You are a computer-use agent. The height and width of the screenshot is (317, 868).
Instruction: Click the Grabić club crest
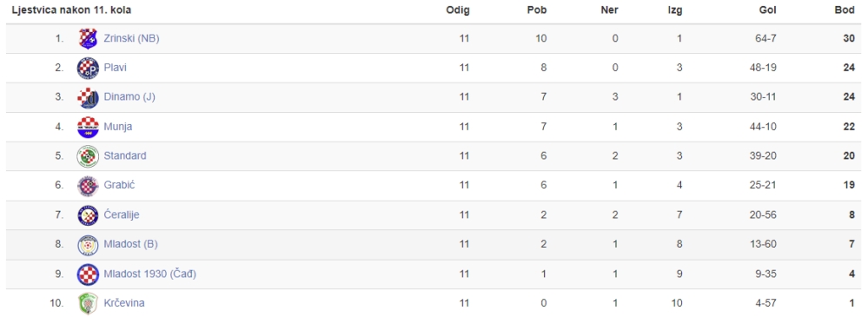coord(88,185)
